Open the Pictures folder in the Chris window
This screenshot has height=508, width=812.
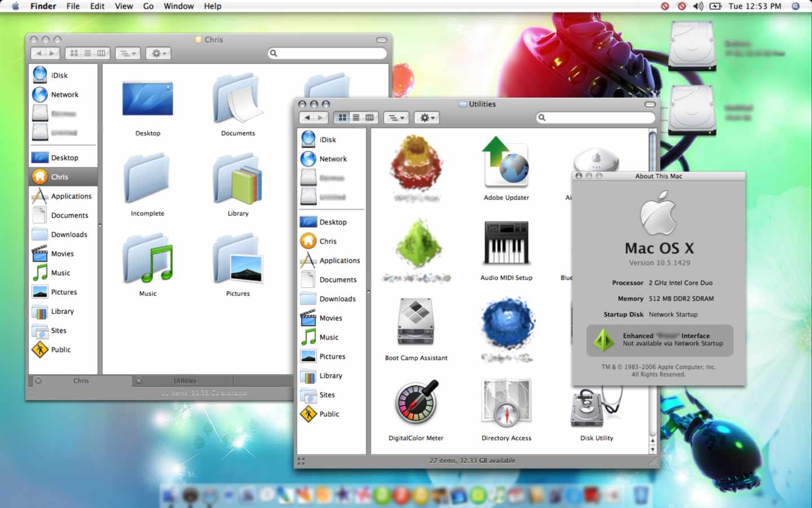tap(237, 259)
